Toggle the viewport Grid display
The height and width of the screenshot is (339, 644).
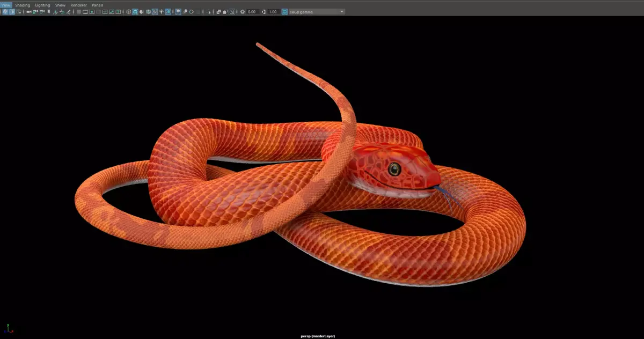coord(79,12)
